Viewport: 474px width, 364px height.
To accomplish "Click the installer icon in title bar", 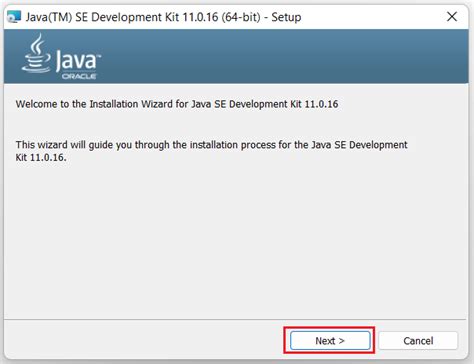I will tap(14, 17).
